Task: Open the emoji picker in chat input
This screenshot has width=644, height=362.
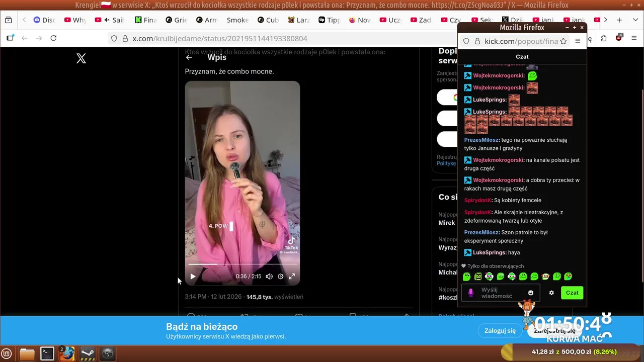Action: click(x=531, y=293)
